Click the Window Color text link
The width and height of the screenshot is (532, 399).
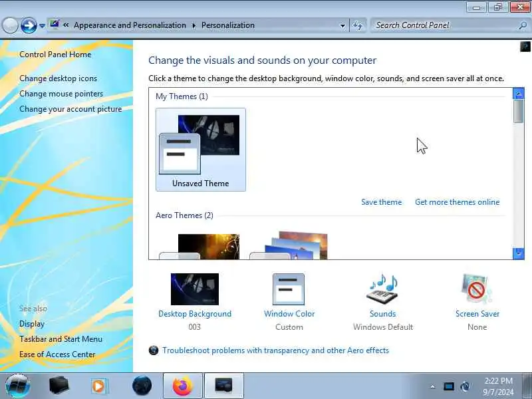(x=289, y=314)
